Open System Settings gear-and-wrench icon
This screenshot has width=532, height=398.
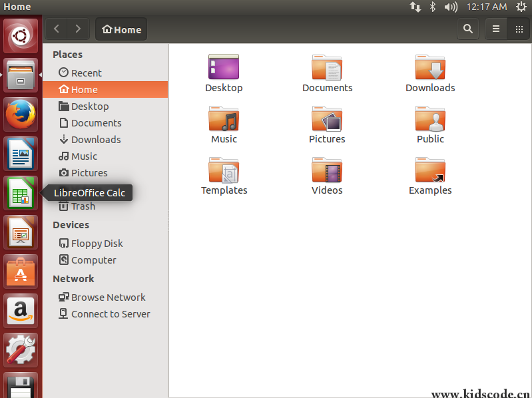pyautogui.click(x=21, y=350)
